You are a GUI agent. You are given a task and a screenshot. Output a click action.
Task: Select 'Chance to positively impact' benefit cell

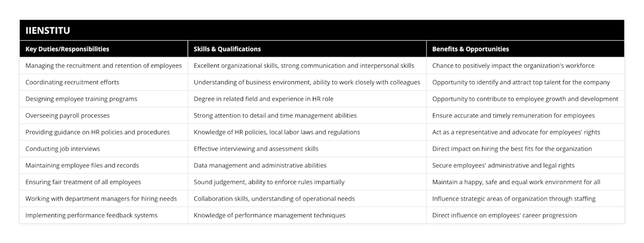pos(513,66)
